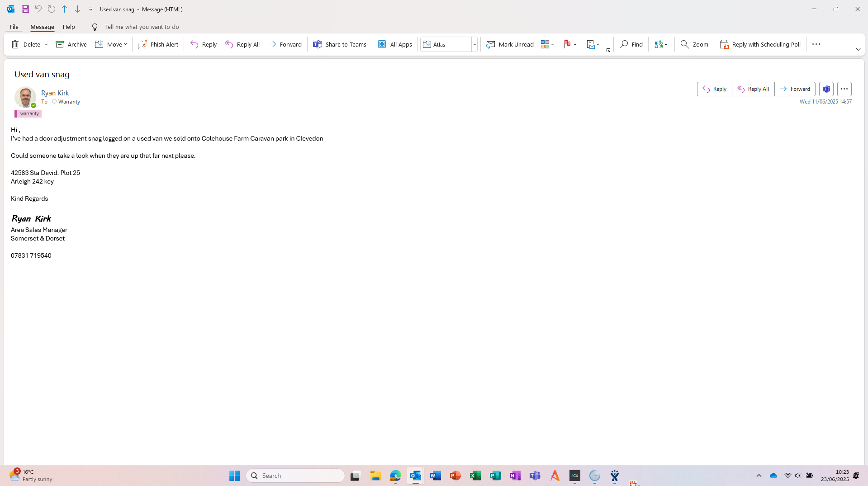
Task: Click the Teams icon in message header
Action: click(x=826, y=89)
